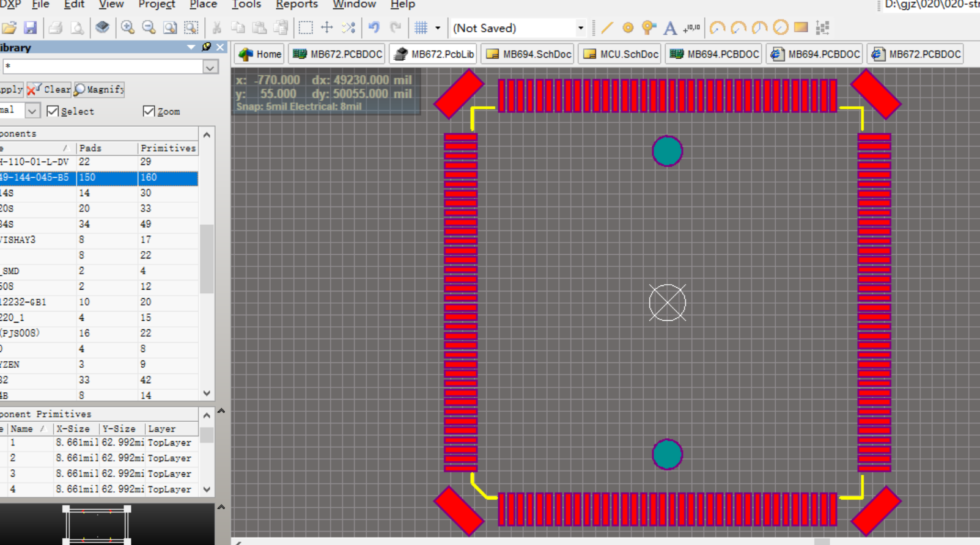The image size is (980, 545).
Task: Save the file with the floppy disk icon
Action: (x=30, y=28)
